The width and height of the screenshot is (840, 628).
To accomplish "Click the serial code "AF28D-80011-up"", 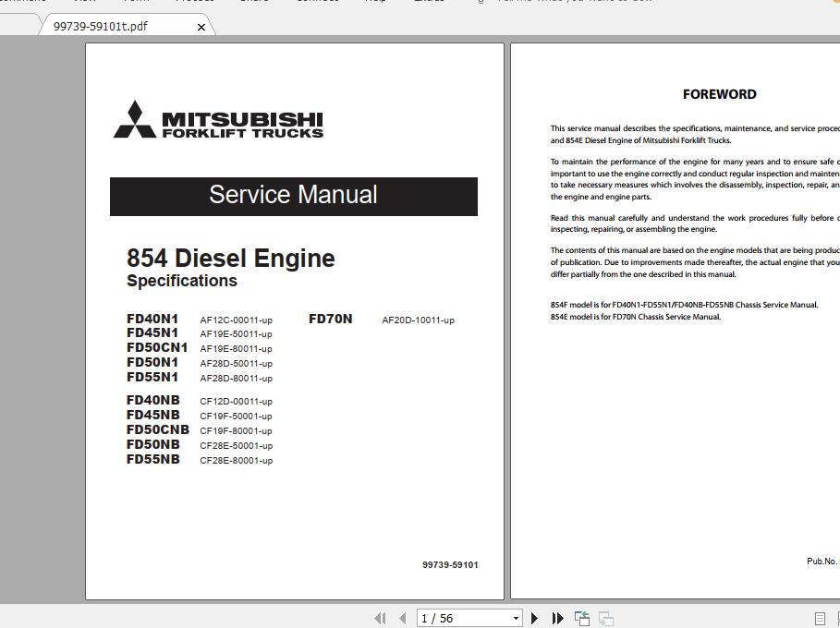I will pyautogui.click(x=237, y=378).
